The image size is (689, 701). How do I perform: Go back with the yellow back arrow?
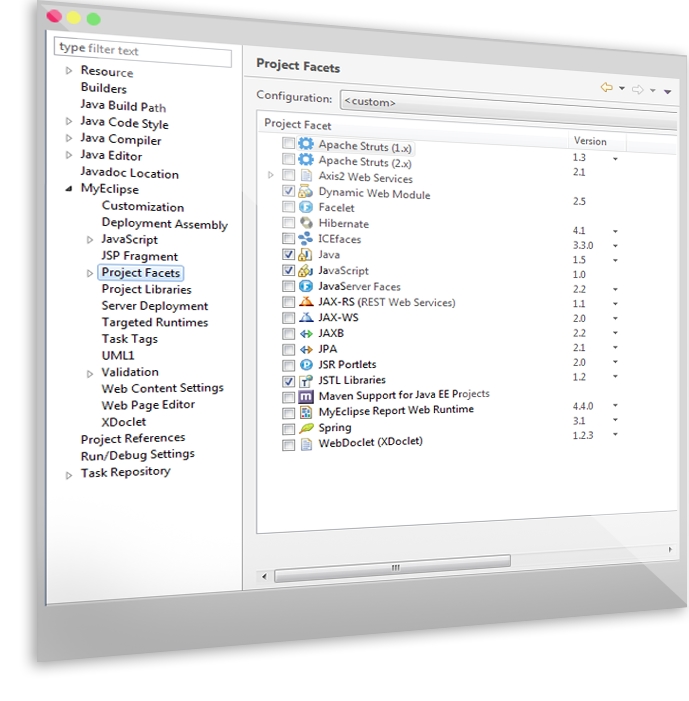coord(606,87)
